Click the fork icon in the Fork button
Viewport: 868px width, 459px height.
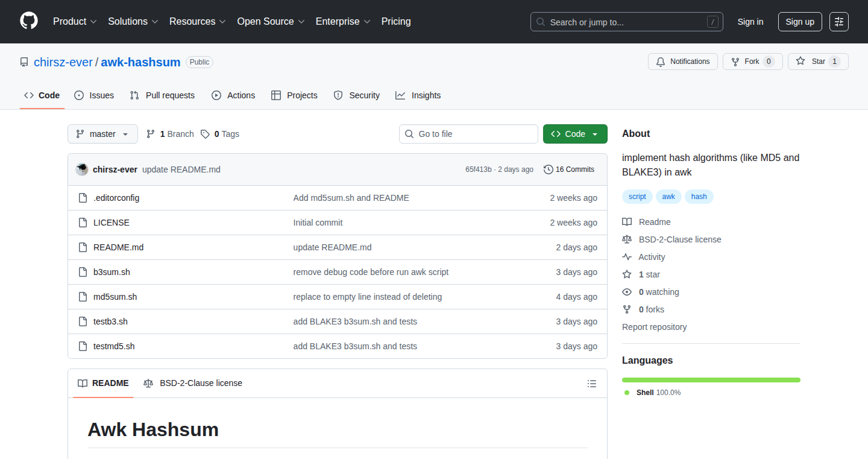(735, 62)
